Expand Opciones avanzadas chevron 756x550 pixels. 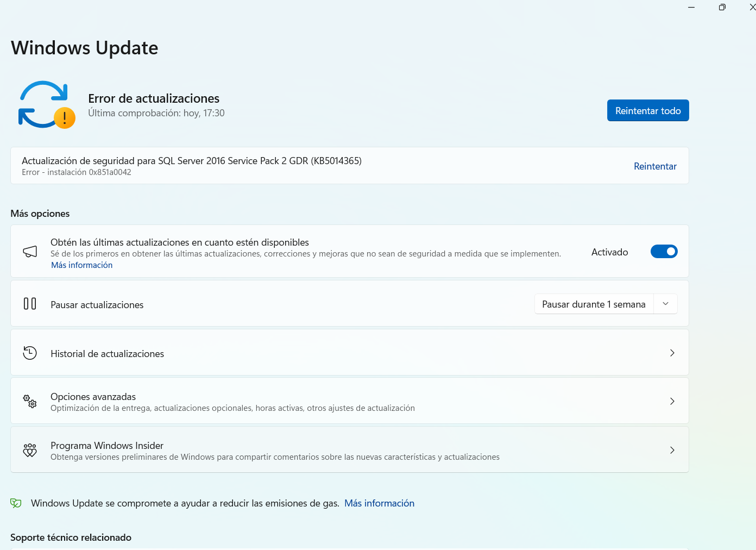(x=672, y=402)
